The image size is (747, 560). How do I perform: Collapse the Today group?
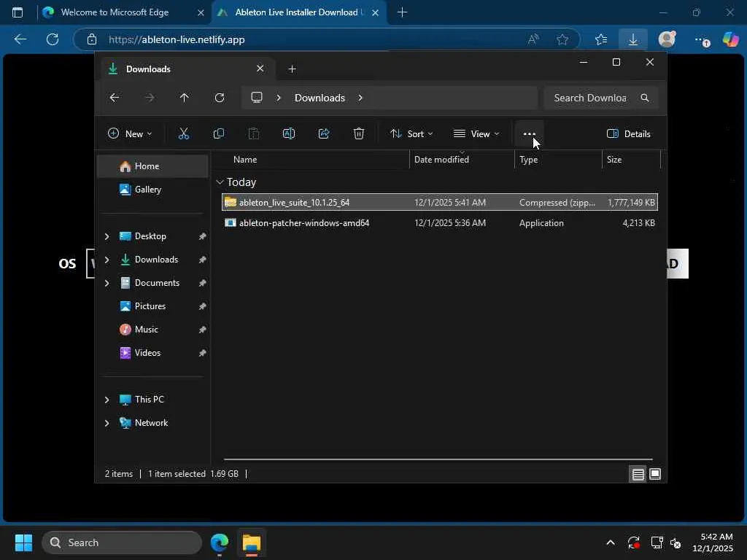pyautogui.click(x=220, y=182)
